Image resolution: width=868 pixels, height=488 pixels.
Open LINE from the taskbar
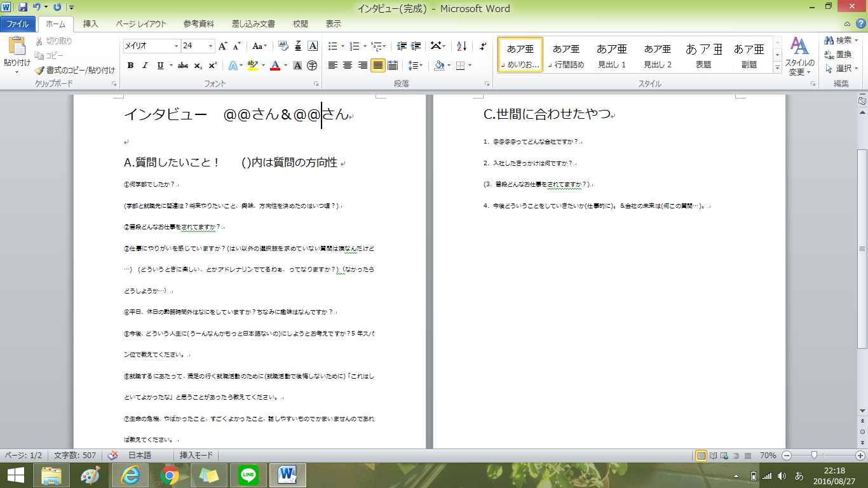click(x=248, y=475)
